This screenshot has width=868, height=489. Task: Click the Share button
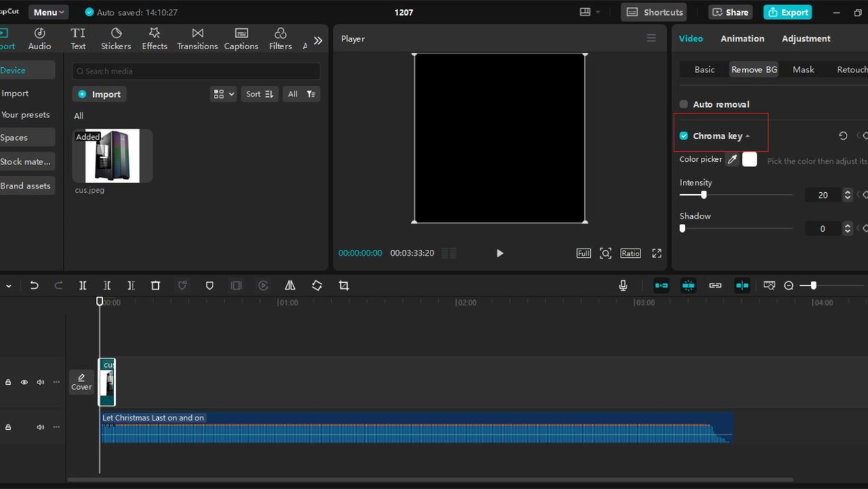(x=730, y=12)
